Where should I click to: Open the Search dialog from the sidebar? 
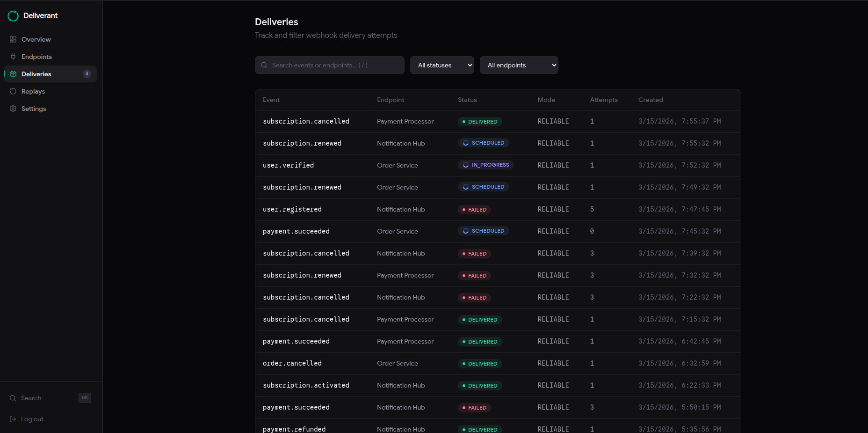coord(30,398)
